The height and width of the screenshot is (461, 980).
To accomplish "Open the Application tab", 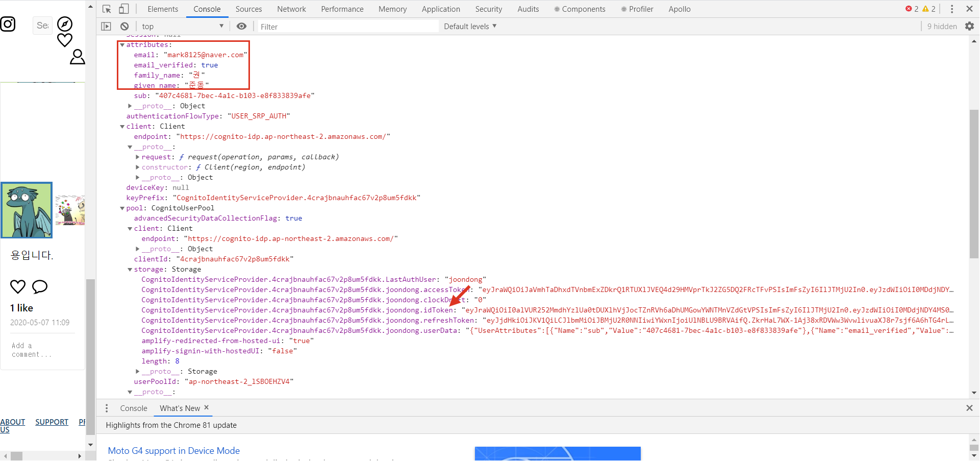I will click(441, 9).
